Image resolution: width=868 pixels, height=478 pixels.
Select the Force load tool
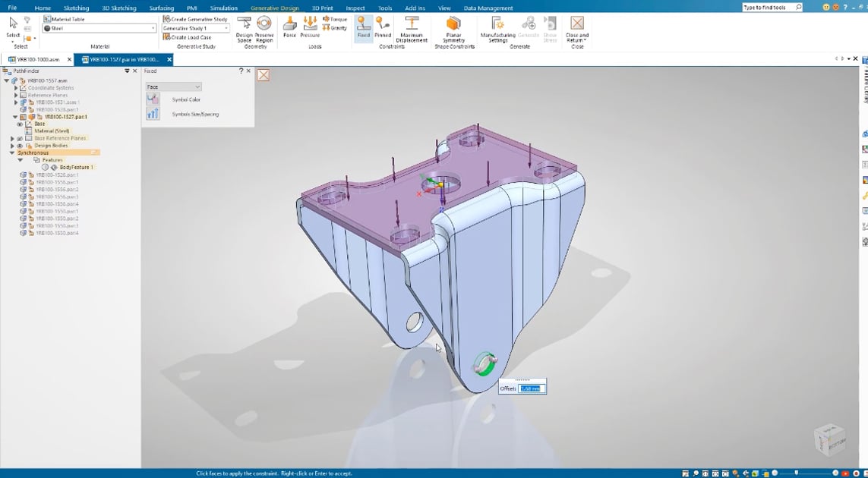click(x=289, y=27)
